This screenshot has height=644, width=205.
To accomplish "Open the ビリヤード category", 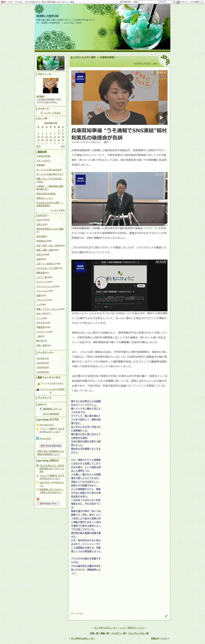I will [41, 282].
